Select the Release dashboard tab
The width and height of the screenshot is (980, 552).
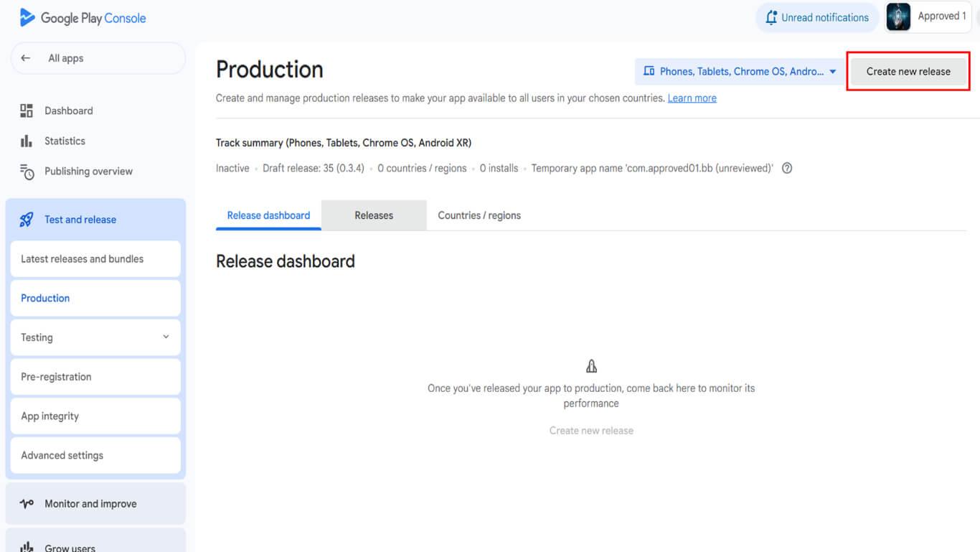tap(268, 215)
